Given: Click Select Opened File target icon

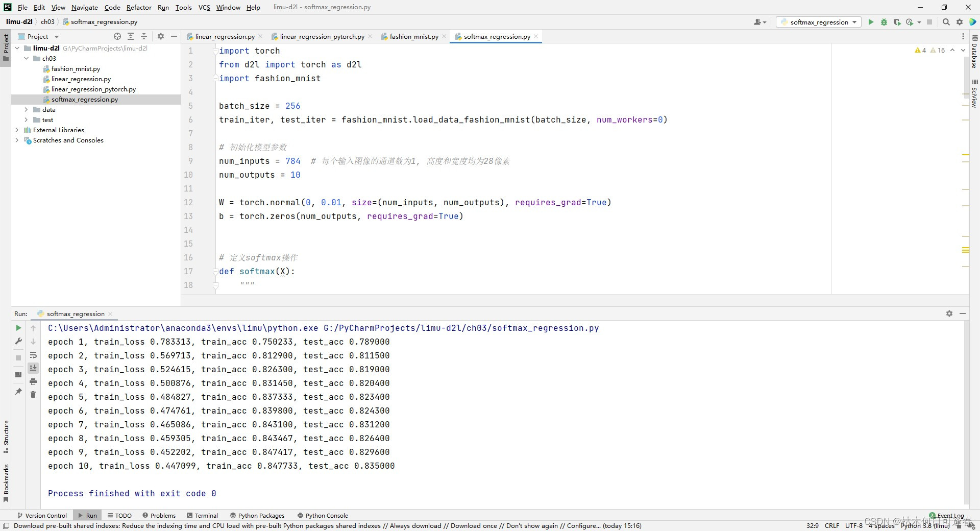Looking at the screenshot, I should pos(117,36).
